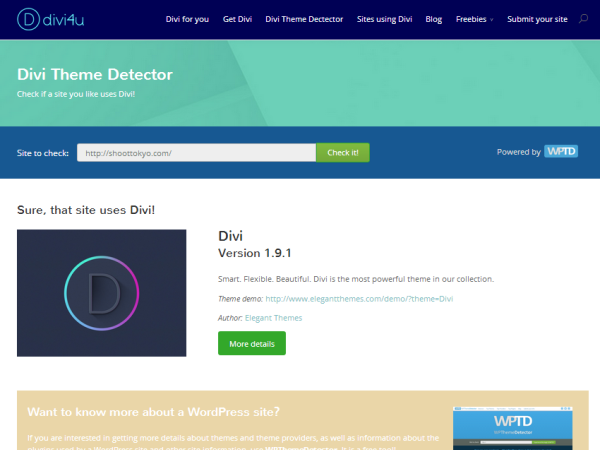Viewport: 600px width, 450px height.
Task: Go to Get Divi page
Action: point(237,19)
